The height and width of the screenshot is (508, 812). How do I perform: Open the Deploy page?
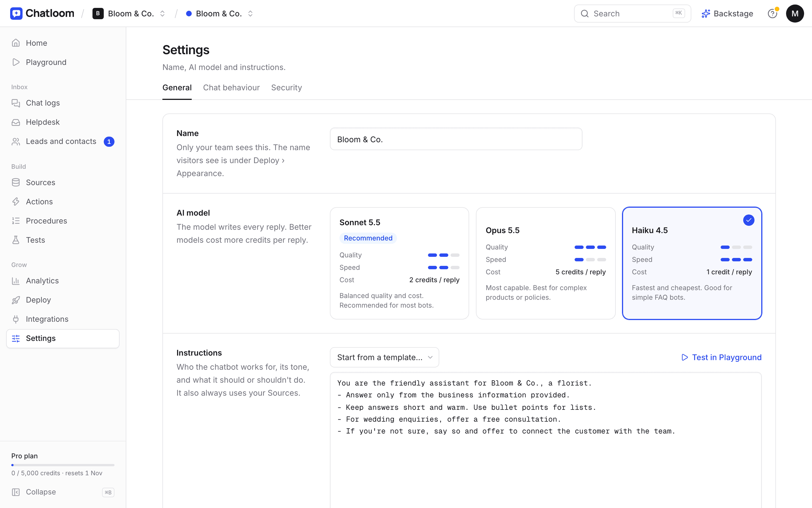pyautogui.click(x=63, y=300)
